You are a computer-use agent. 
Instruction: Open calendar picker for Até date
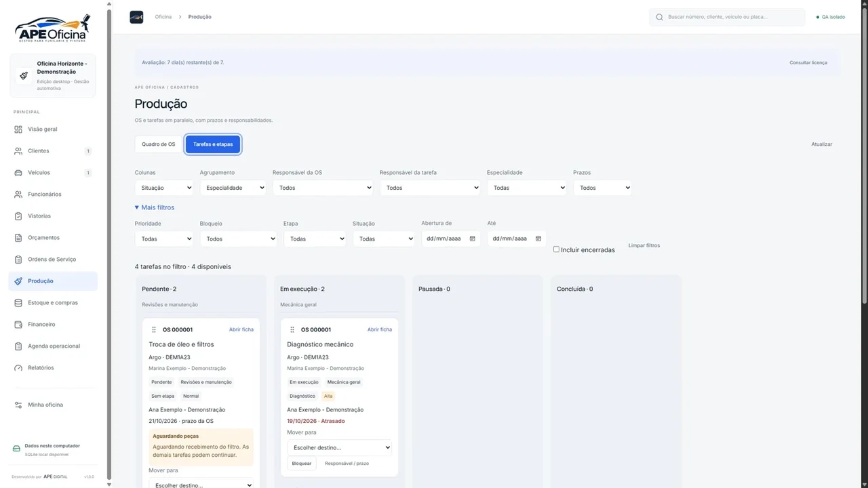(538, 239)
